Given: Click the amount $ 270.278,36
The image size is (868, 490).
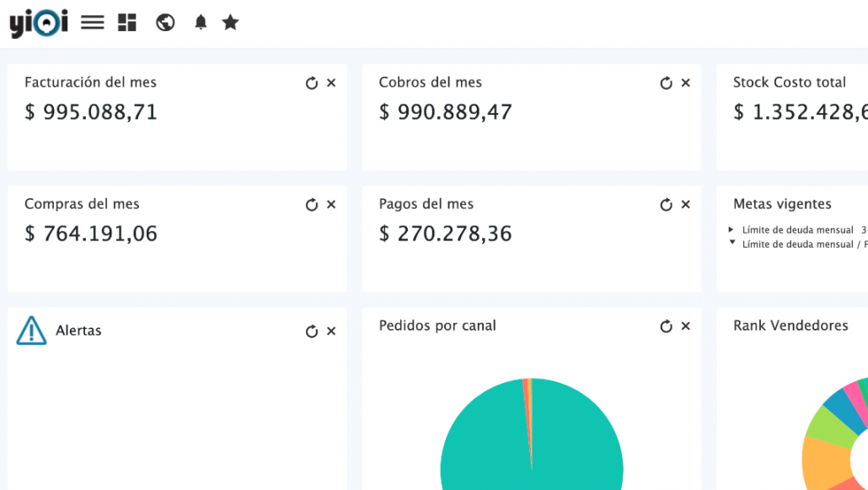Looking at the screenshot, I should 445,234.
